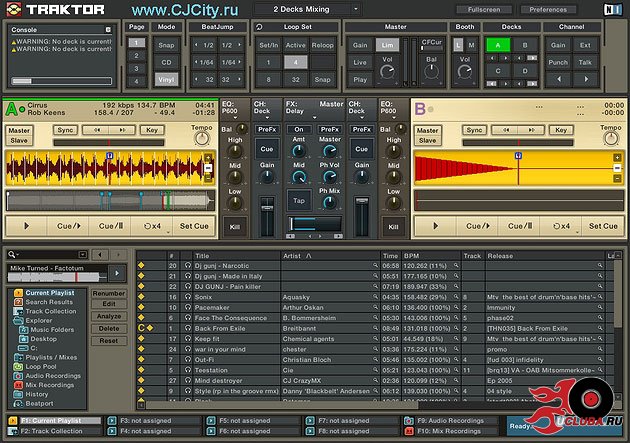Image resolution: width=630 pixels, height=443 pixels.
Task: Open FX Delay effect dropdown
Action: pyautogui.click(x=315, y=117)
